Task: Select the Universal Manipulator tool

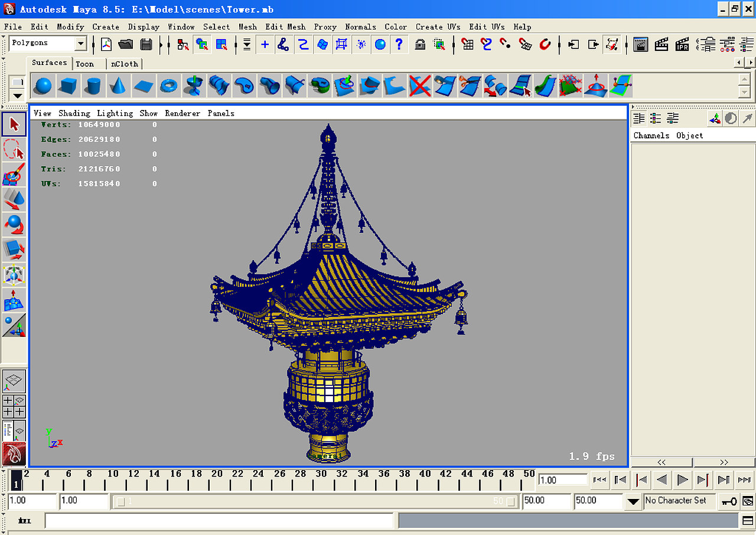Action: tap(15, 275)
